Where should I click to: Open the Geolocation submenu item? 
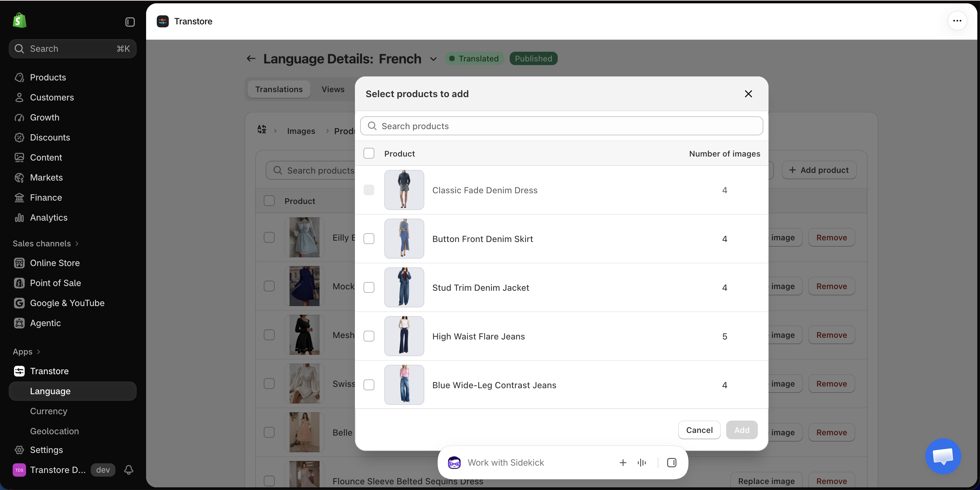54,431
